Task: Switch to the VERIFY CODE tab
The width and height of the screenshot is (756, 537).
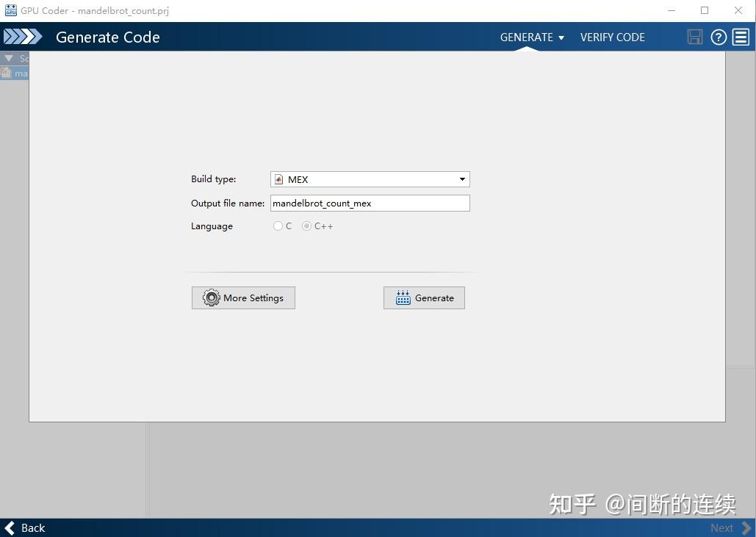Action: click(x=612, y=37)
